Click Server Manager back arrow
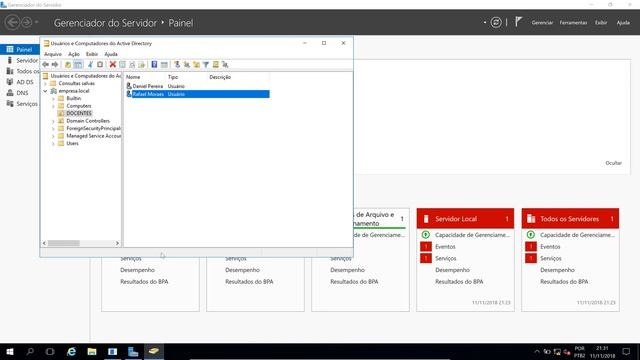This screenshot has width=640, height=360. pyautogui.click(x=12, y=22)
